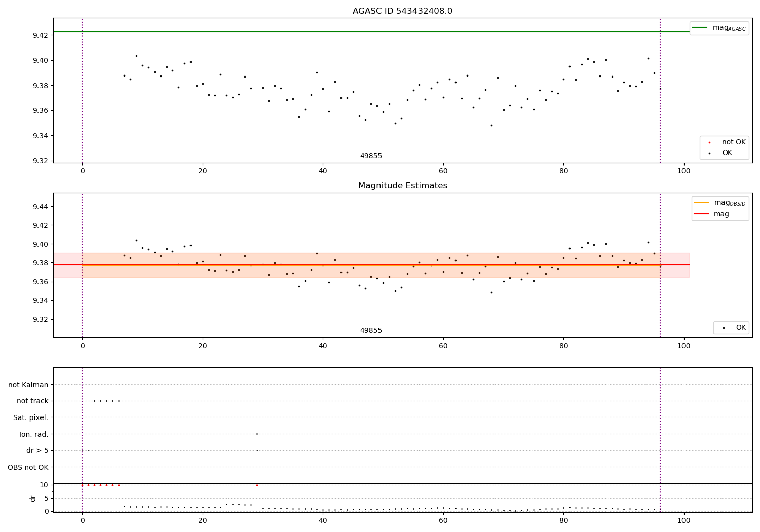Click the plot title 'AGASC ID 543432408.0'
Viewport: 760px width, 532px height.
[402, 11]
